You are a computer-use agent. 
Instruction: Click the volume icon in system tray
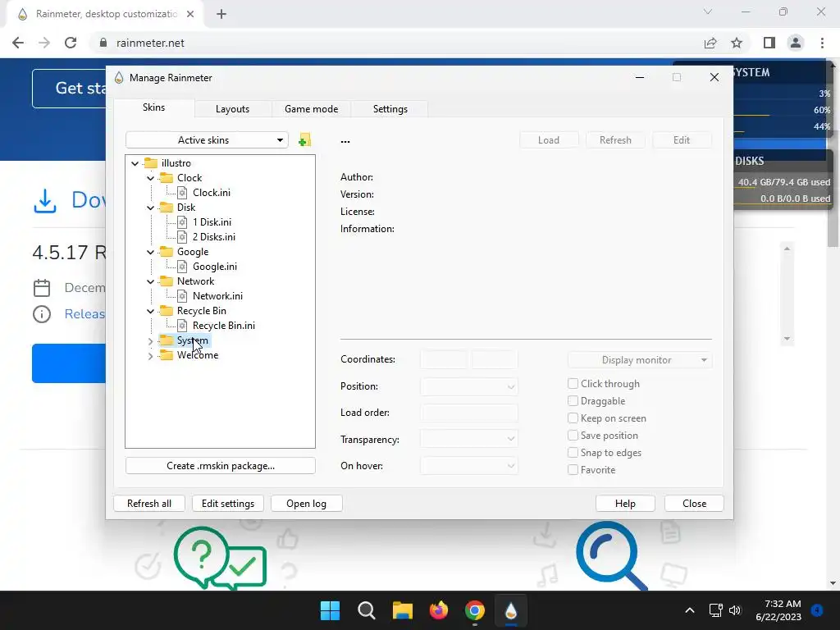[x=735, y=610]
